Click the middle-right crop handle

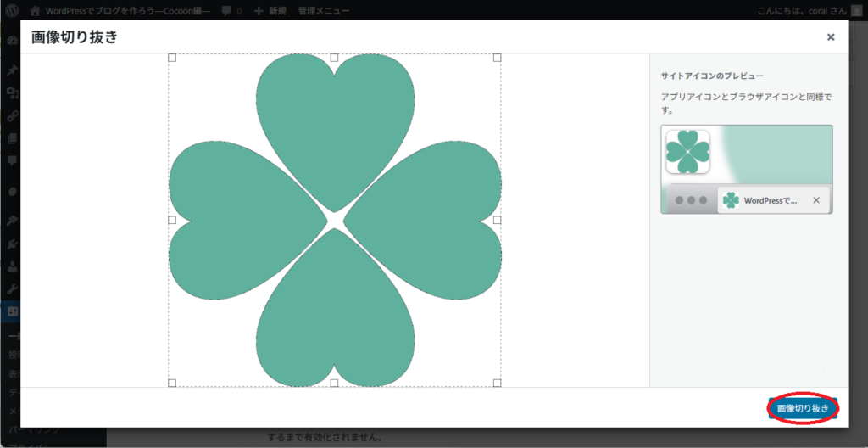tap(497, 220)
